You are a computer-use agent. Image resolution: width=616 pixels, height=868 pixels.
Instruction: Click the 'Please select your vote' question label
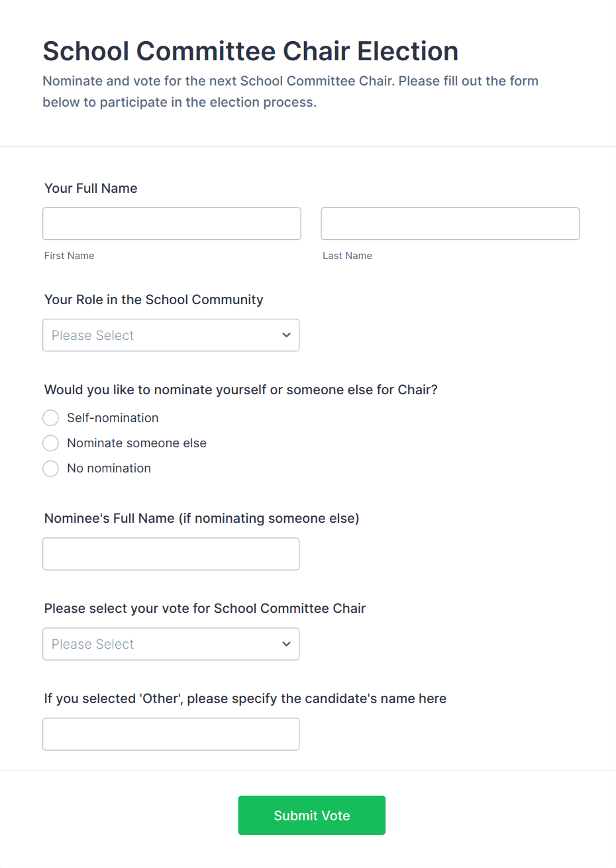tap(205, 608)
